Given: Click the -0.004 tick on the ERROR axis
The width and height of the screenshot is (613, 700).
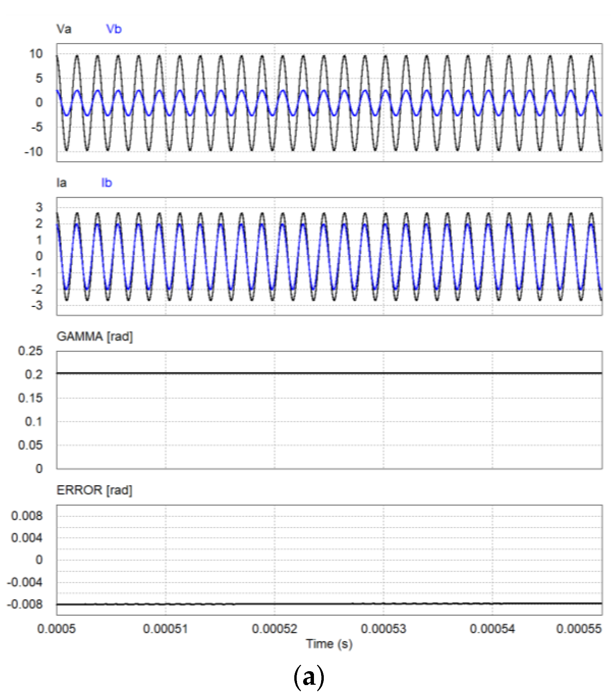Looking at the screenshot, I should [x=25, y=582].
